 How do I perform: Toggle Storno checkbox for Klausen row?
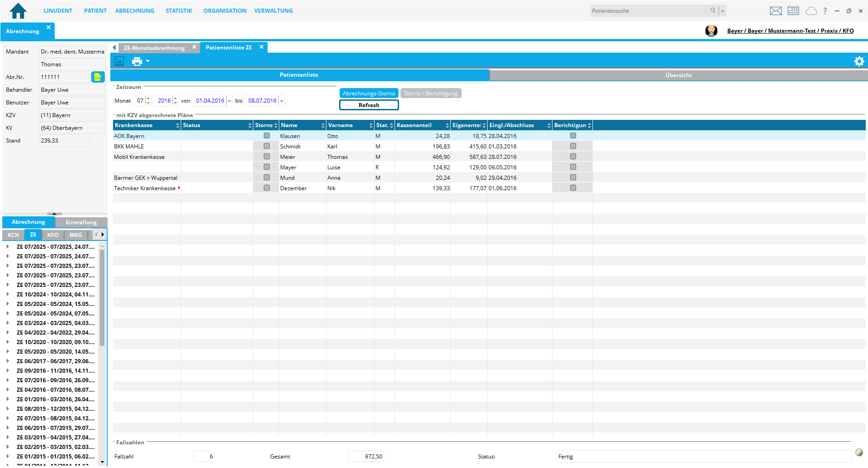click(x=266, y=136)
